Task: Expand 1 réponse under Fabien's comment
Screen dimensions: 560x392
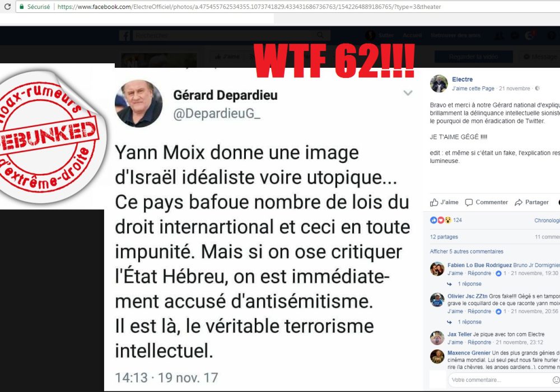Action: (469, 284)
